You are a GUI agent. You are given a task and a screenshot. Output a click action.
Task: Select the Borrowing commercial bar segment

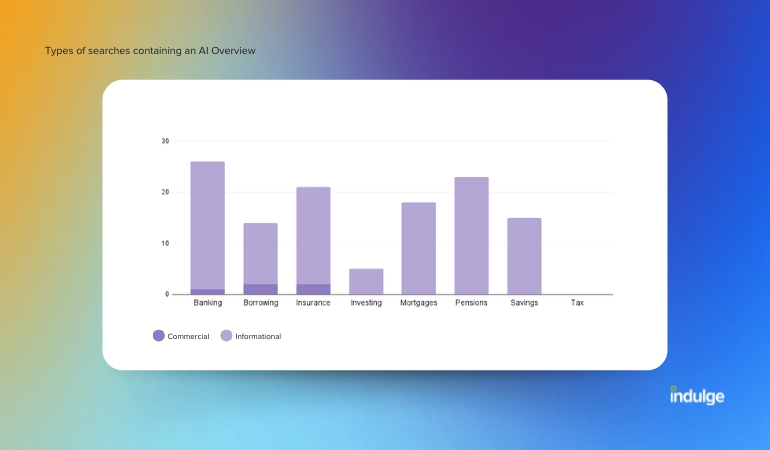tap(261, 289)
